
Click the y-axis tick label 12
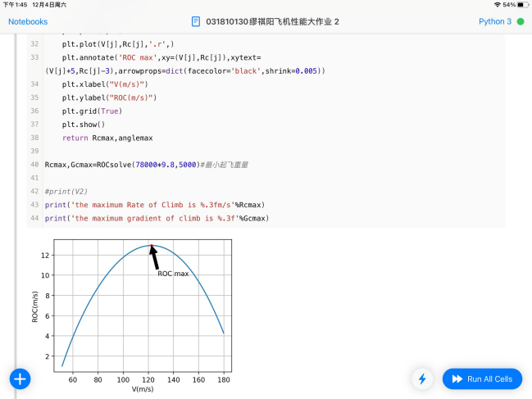pyautogui.click(x=45, y=256)
